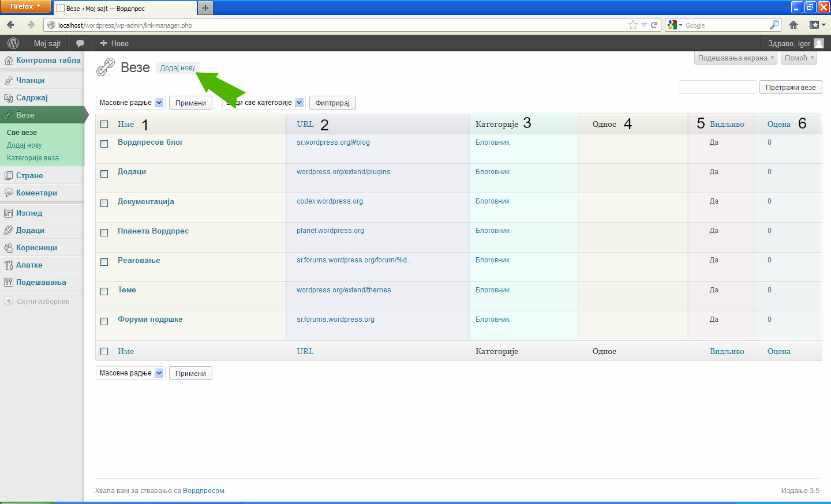
Task: Click the Садржај media icon
Action: point(9,98)
